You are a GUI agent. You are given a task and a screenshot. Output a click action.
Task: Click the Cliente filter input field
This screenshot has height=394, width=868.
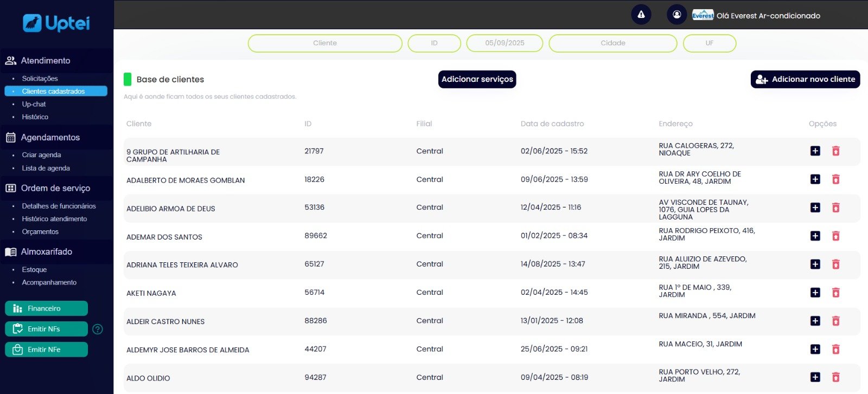pyautogui.click(x=324, y=43)
